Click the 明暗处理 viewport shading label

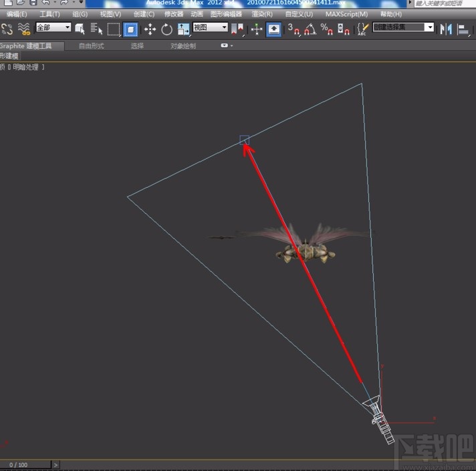click(x=26, y=67)
